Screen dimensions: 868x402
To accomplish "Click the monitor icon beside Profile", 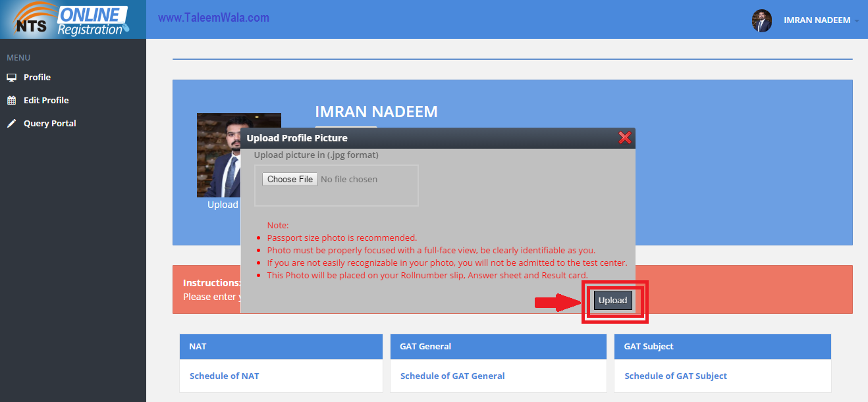I will (x=11, y=77).
